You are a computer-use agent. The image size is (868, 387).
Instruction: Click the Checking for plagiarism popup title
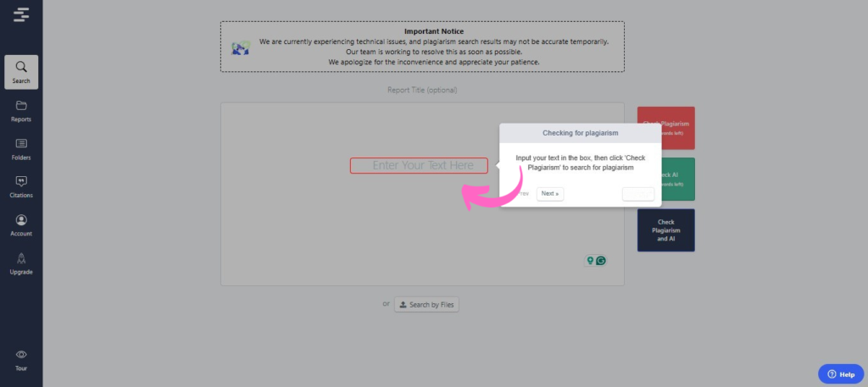point(580,133)
